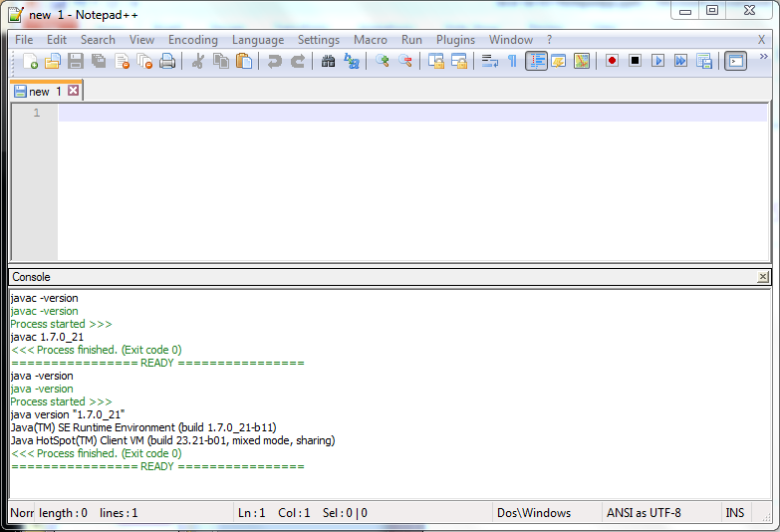Open Find with binoculars icon
The height and width of the screenshot is (532, 780).
(329, 61)
